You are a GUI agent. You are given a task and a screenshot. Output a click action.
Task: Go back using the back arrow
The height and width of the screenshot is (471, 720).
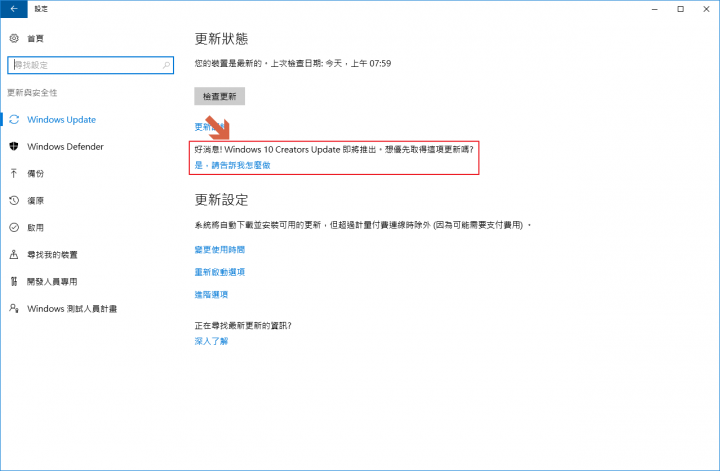[x=14, y=9]
